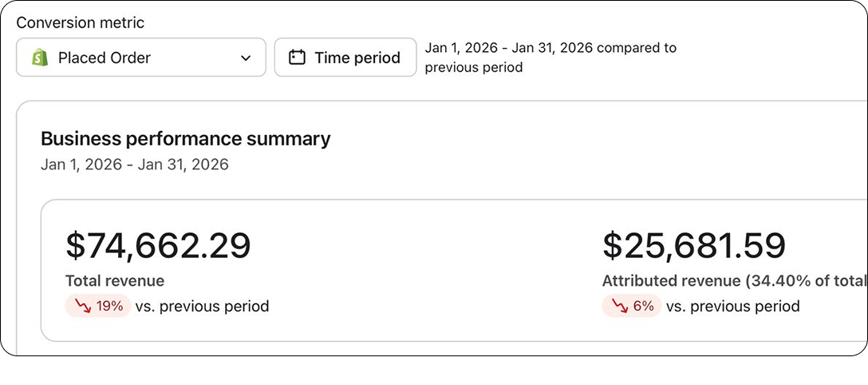Select the 19% decrease badge
868x385 pixels.
pyautogui.click(x=98, y=307)
